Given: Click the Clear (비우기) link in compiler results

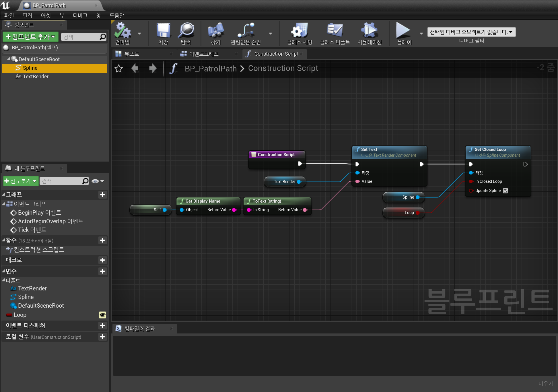Looking at the screenshot, I should click(x=545, y=383).
